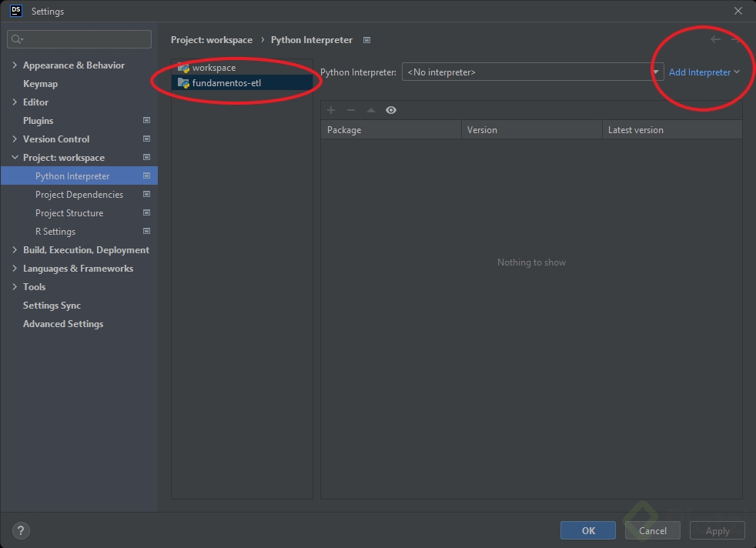The height and width of the screenshot is (548, 756).
Task: Click the project-level marker icon beside Project Structure
Action: click(146, 212)
